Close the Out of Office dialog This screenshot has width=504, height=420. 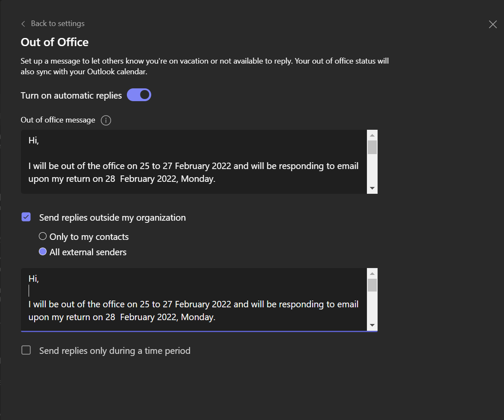[x=492, y=24]
